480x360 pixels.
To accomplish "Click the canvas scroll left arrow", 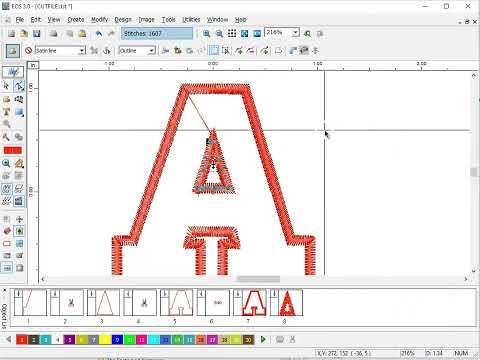I will (43, 279).
